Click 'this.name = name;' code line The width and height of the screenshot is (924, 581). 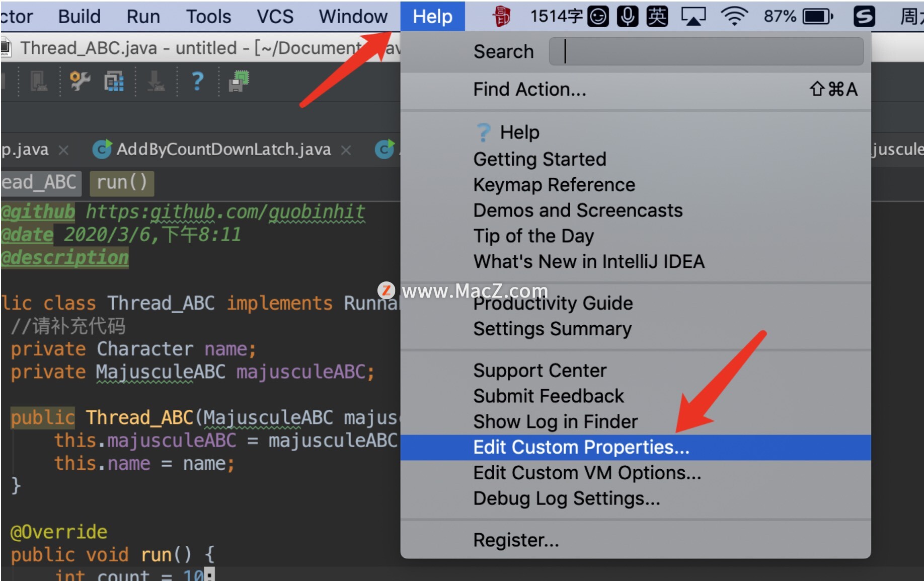pos(144,463)
